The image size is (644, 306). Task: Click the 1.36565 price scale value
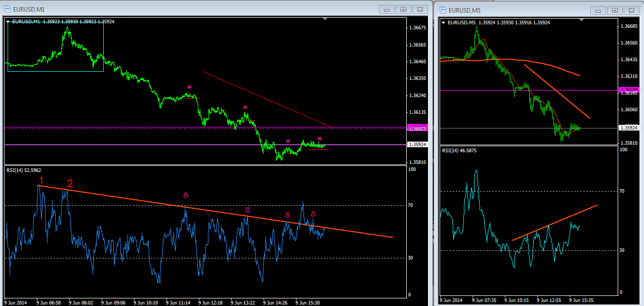pos(418,45)
